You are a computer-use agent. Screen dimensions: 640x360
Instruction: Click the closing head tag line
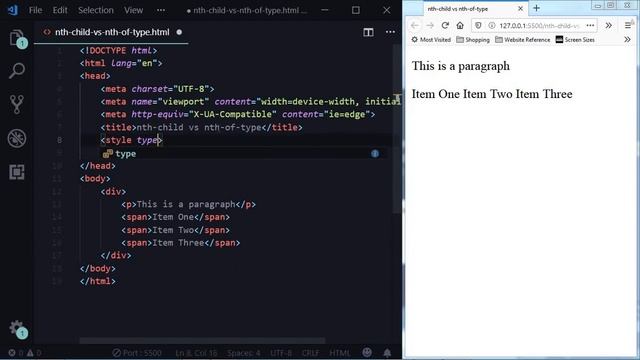[98, 166]
